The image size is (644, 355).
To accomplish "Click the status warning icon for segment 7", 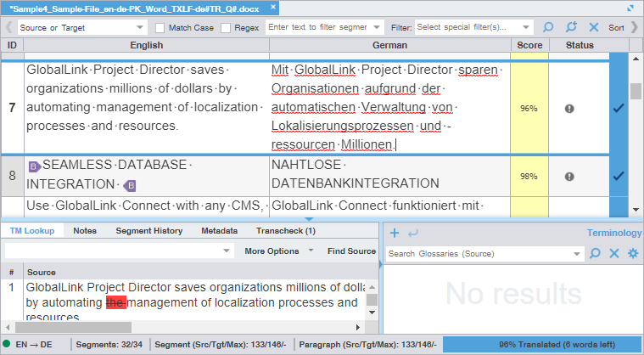I will 569,109.
